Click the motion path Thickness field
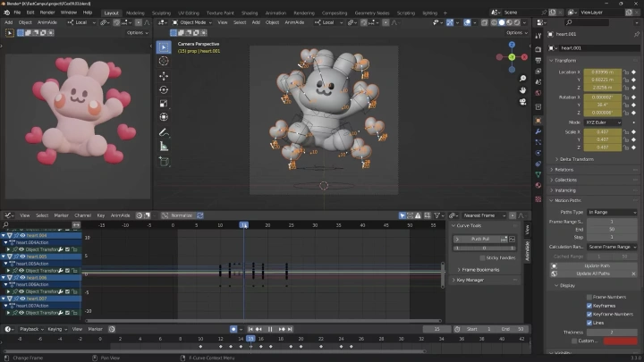Image resolution: width=644 pixels, height=362 pixels. pos(612,332)
